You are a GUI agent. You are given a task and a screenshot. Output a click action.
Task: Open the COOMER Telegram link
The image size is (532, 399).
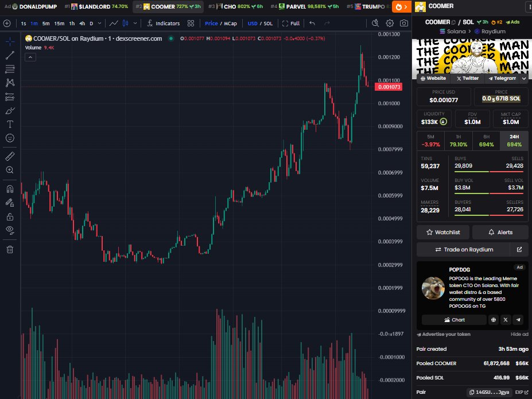point(502,79)
